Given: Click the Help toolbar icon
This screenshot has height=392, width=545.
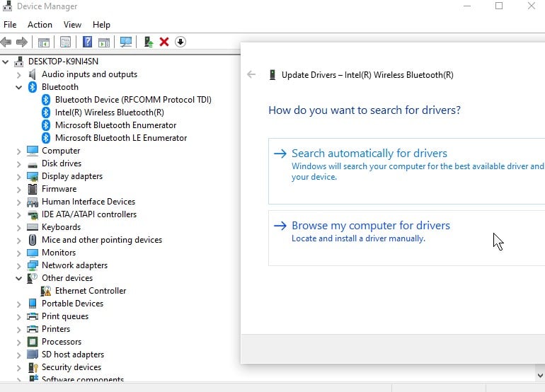Looking at the screenshot, I should pyautogui.click(x=88, y=42).
